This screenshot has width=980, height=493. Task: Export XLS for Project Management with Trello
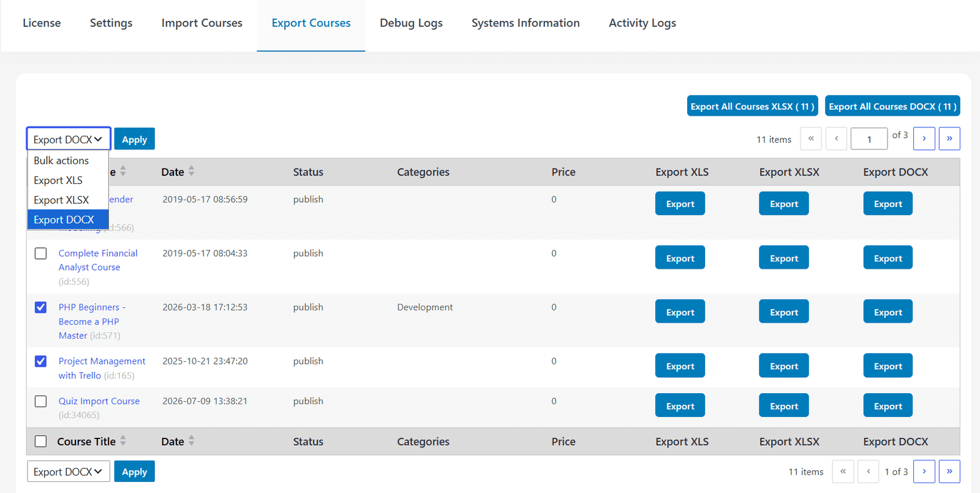click(x=680, y=366)
